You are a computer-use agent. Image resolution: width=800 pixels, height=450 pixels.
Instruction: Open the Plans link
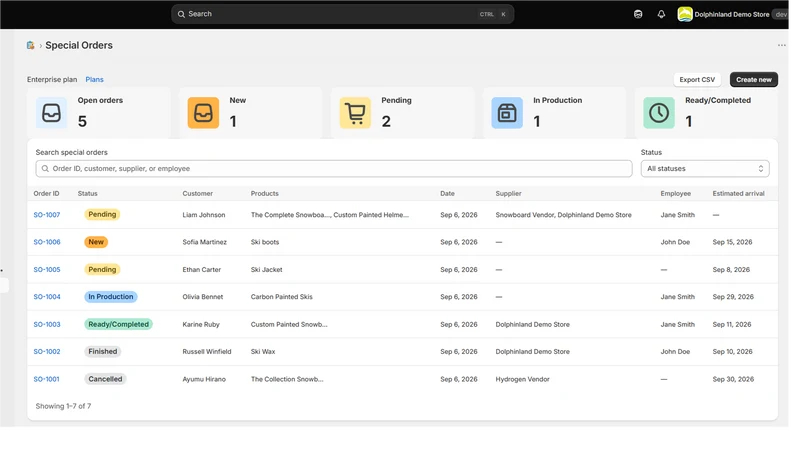(x=94, y=80)
